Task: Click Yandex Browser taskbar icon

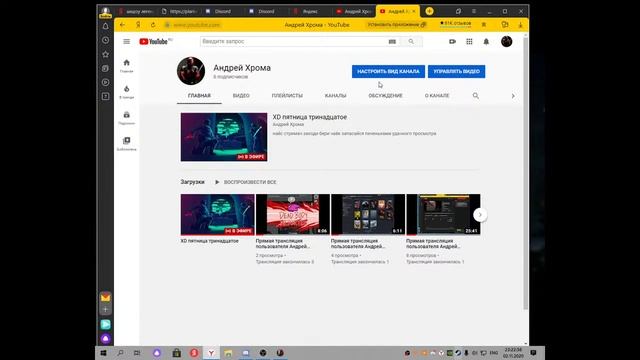Action: [x=211, y=353]
